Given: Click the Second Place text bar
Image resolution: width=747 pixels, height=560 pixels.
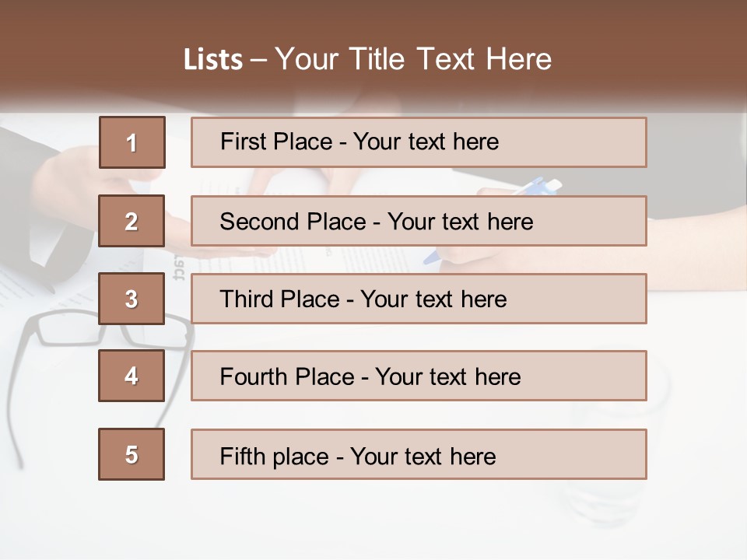Looking at the screenshot, I should point(419,221).
